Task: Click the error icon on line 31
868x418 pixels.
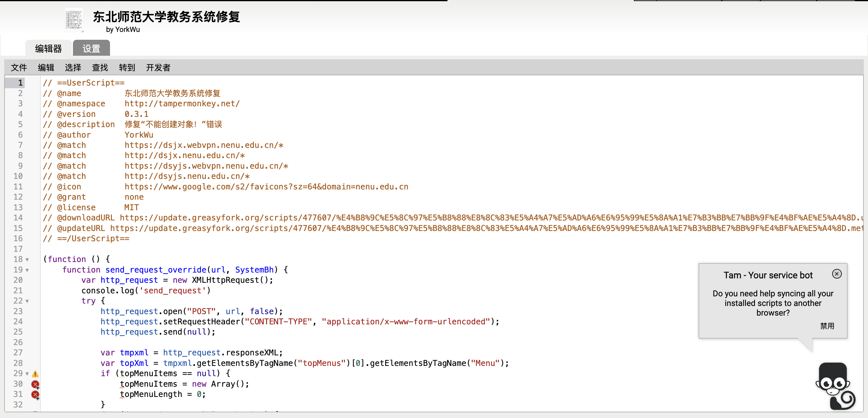Action: (x=35, y=395)
